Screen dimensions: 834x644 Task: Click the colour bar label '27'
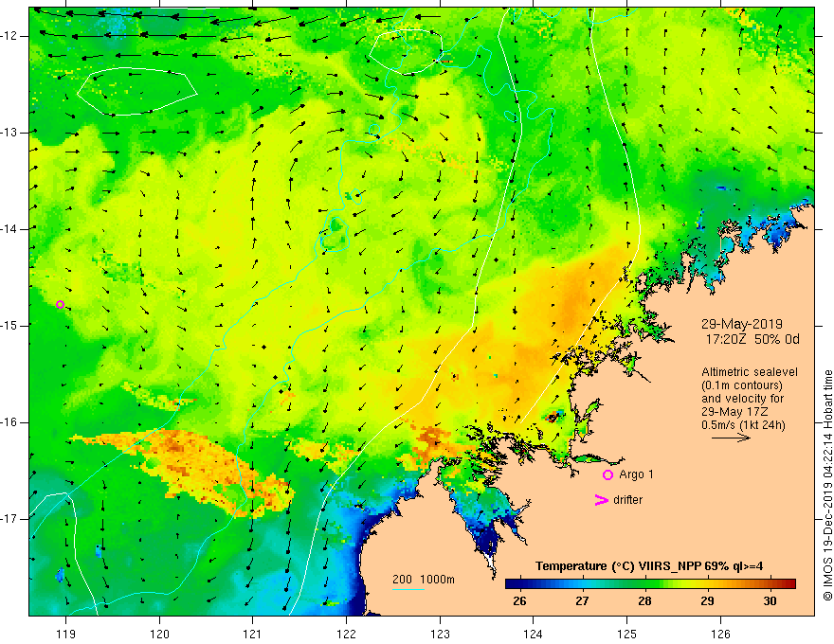[x=582, y=601]
